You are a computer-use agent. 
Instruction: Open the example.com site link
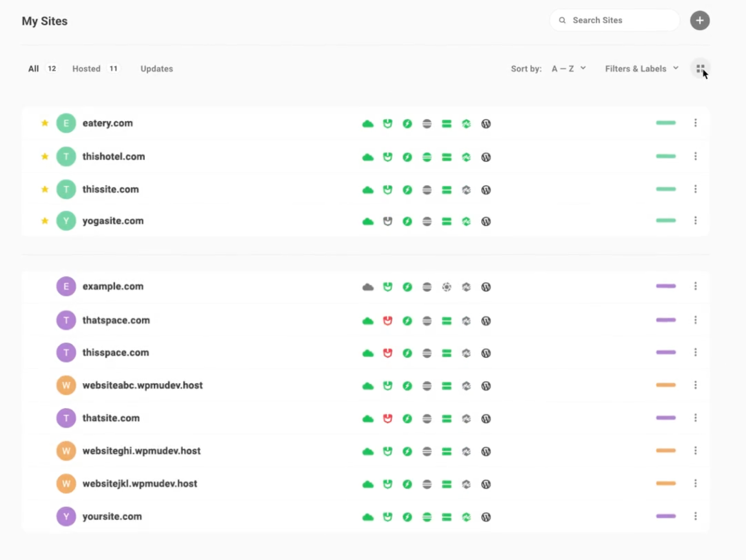(113, 287)
